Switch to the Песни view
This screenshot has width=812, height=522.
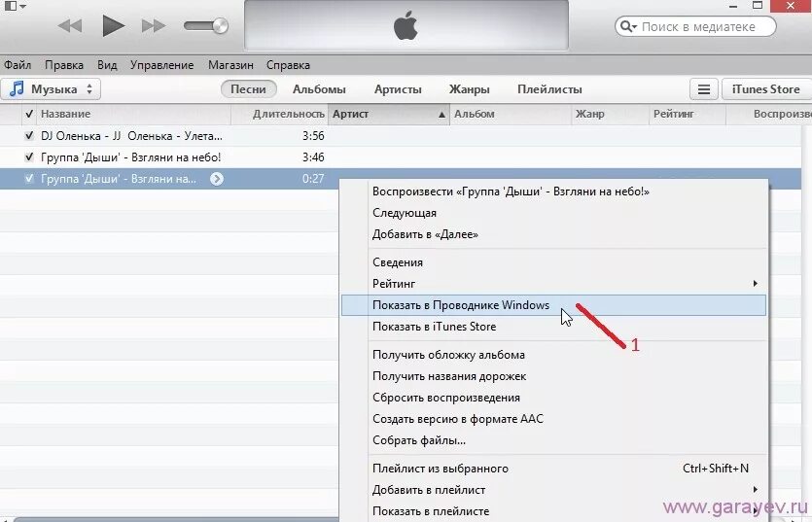tap(248, 89)
